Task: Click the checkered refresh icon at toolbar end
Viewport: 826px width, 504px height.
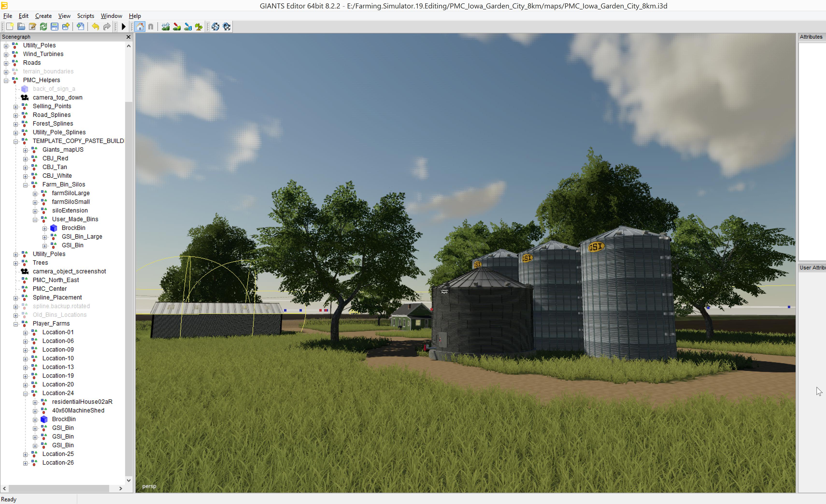Action: tap(227, 27)
